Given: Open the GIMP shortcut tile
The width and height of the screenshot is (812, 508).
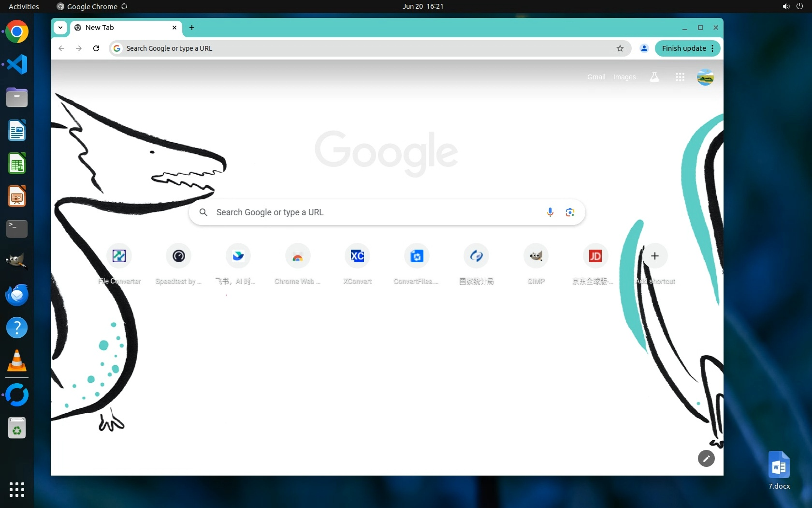Looking at the screenshot, I should [536, 256].
